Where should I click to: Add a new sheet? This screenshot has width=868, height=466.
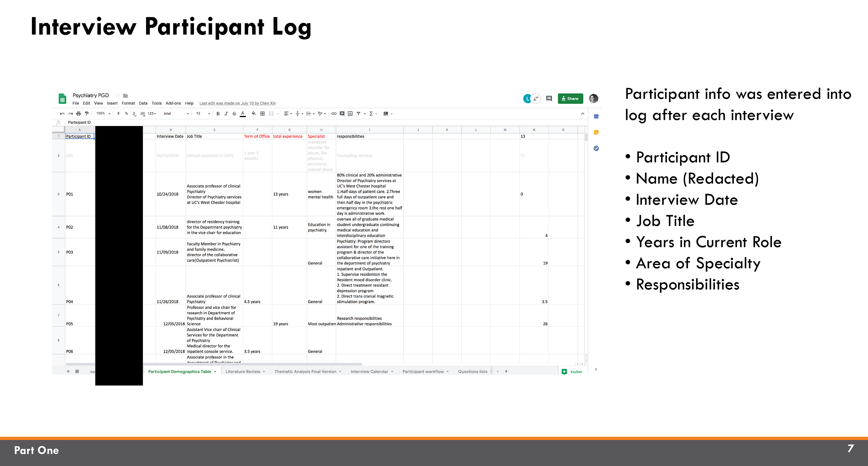coord(68,371)
